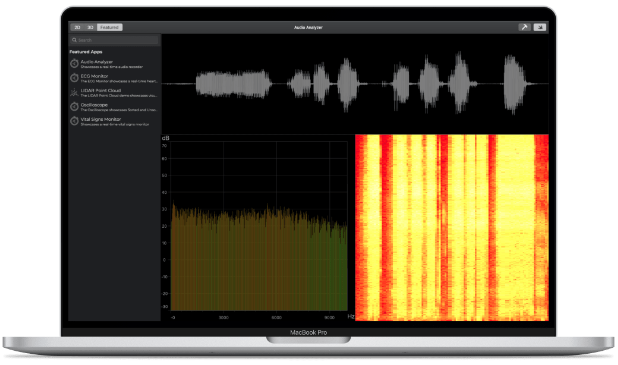Click the export arrow icon in the title bar
The width and height of the screenshot is (618, 365).
(540, 27)
